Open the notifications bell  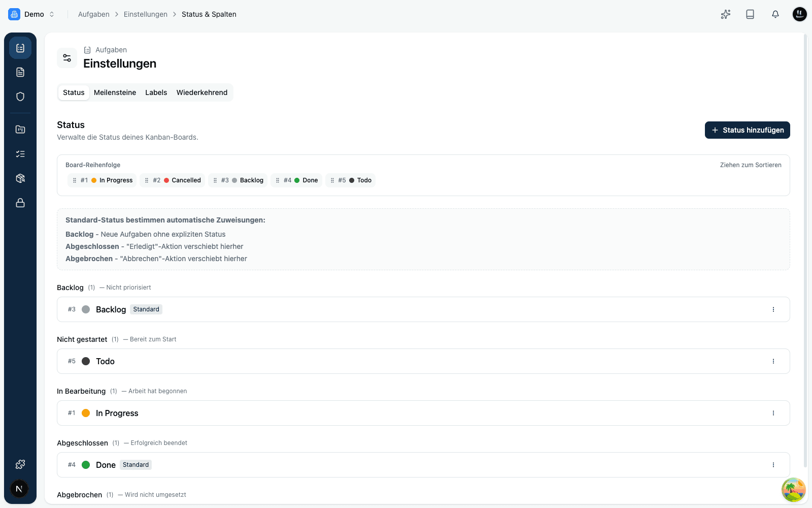pyautogui.click(x=775, y=14)
